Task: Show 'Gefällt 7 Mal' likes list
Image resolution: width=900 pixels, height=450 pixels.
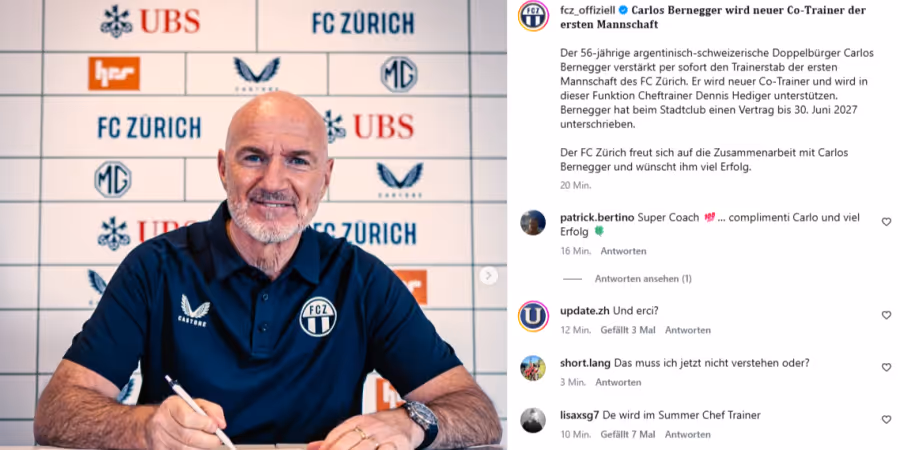Action: click(628, 435)
